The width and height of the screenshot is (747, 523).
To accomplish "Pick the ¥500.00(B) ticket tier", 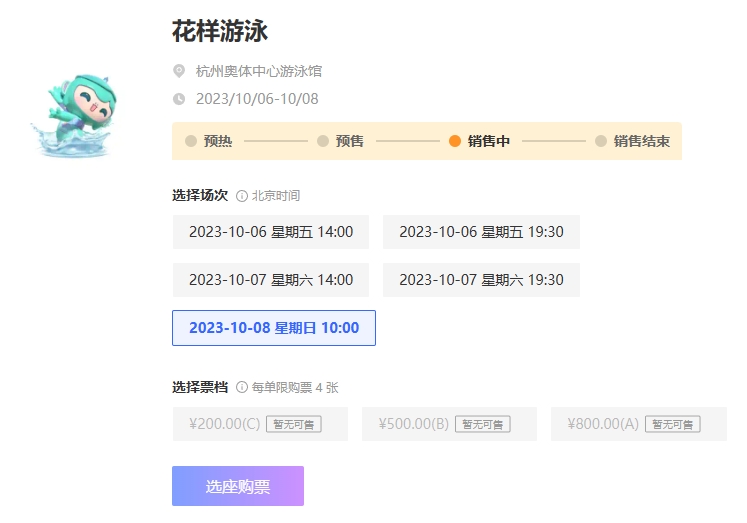I will point(449,424).
